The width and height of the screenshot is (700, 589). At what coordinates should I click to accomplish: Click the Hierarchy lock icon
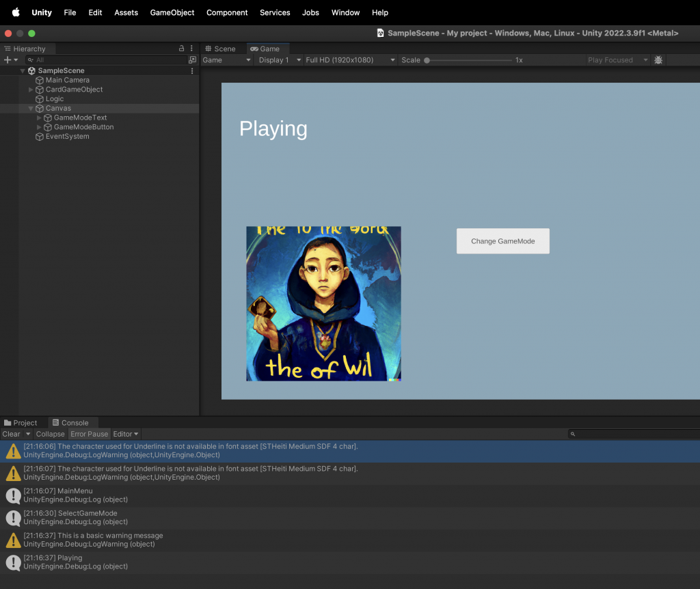pyautogui.click(x=181, y=49)
